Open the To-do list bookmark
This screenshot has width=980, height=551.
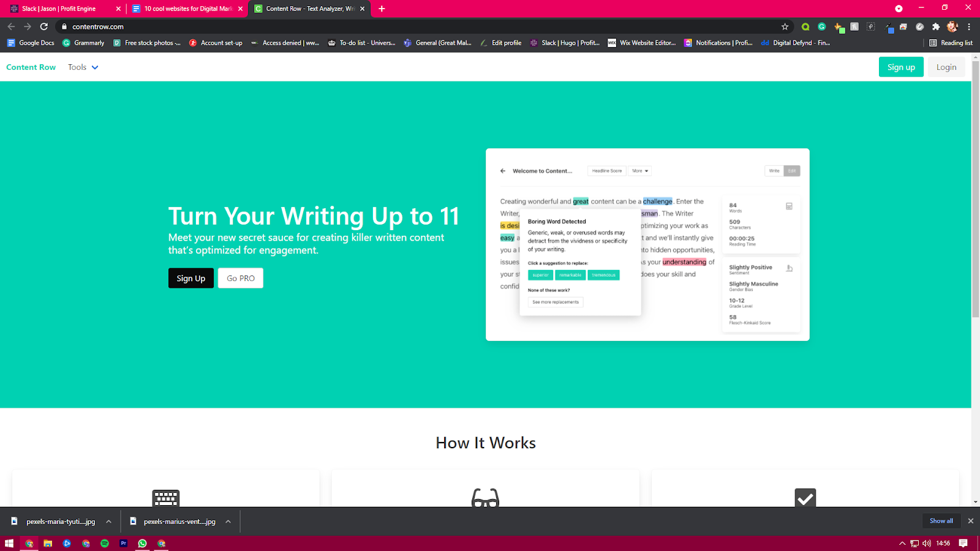[361, 43]
